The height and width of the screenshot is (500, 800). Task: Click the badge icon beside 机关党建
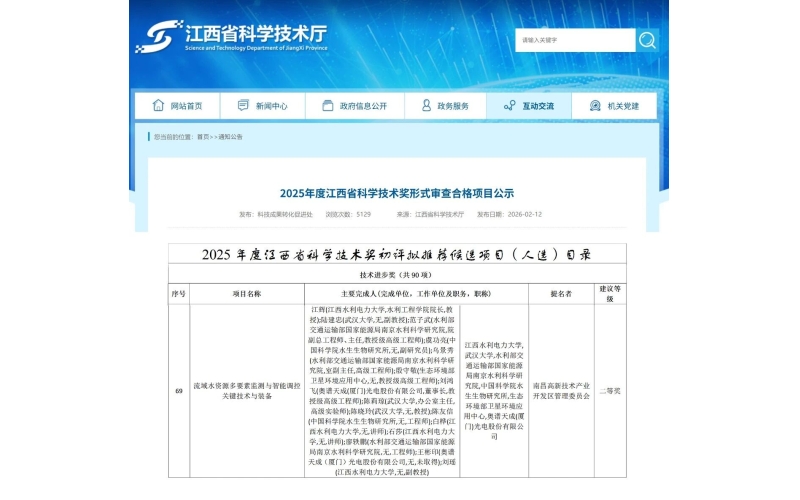coord(595,106)
